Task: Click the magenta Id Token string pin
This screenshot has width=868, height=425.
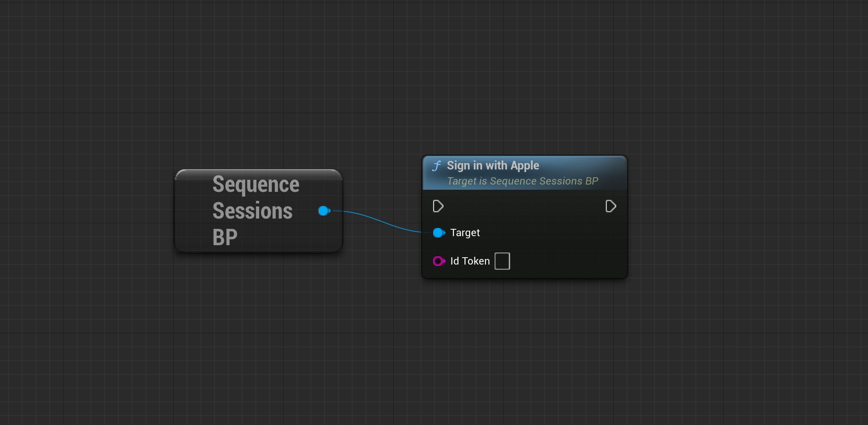Action: click(x=439, y=261)
